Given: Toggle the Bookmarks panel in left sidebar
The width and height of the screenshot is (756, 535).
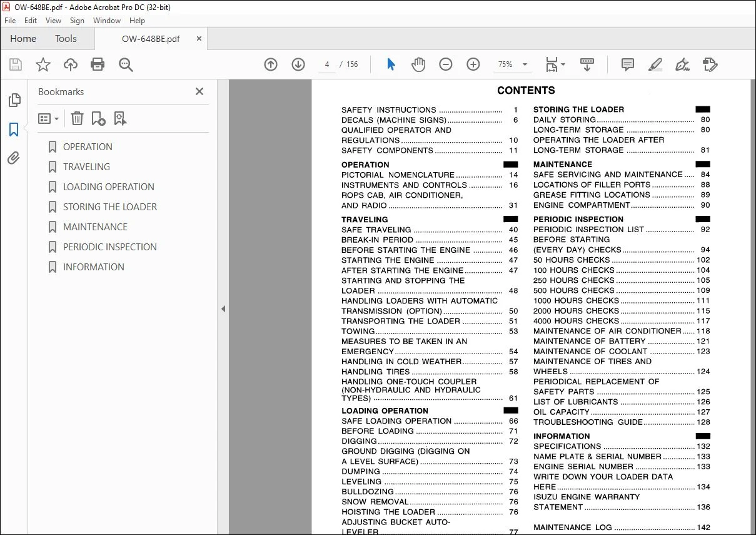Looking at the screenshot, I should tap(14, 130).
